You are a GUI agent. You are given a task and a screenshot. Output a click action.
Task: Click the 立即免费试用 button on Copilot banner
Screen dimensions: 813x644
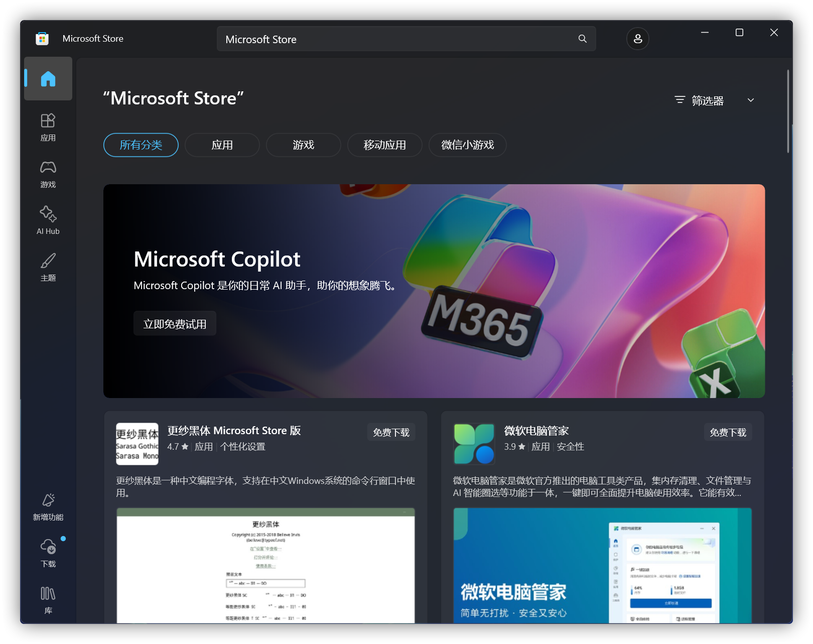coord(175,324)
